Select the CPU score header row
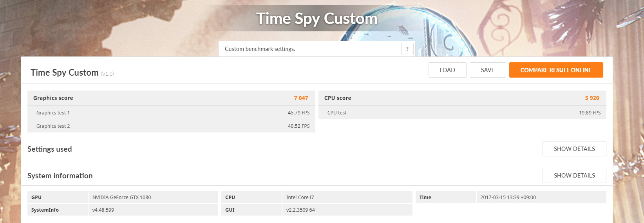644x223 pixels. [x=462, y=98]
